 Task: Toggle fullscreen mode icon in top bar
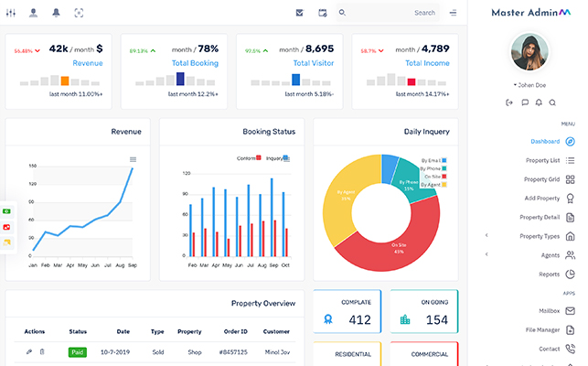(x=78, y=13)
